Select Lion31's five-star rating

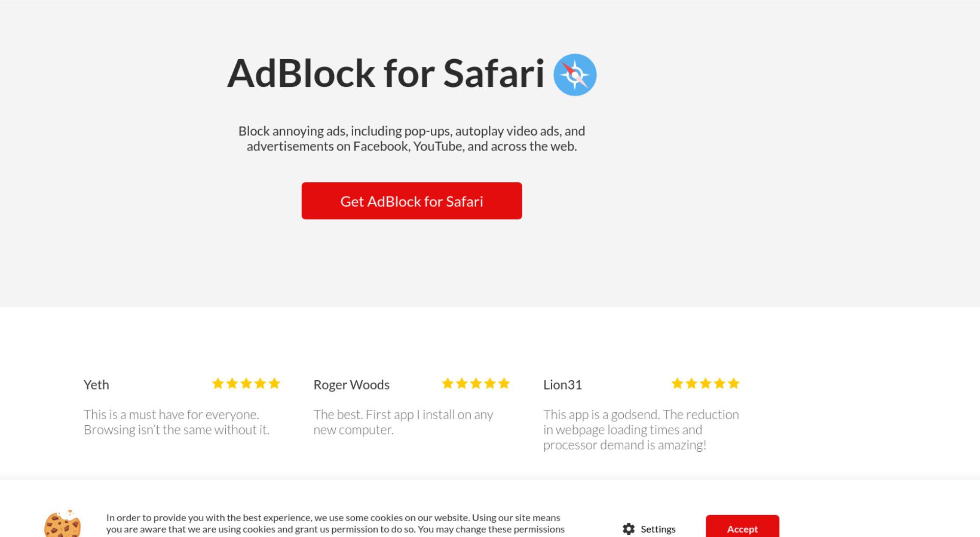point(705,383)
